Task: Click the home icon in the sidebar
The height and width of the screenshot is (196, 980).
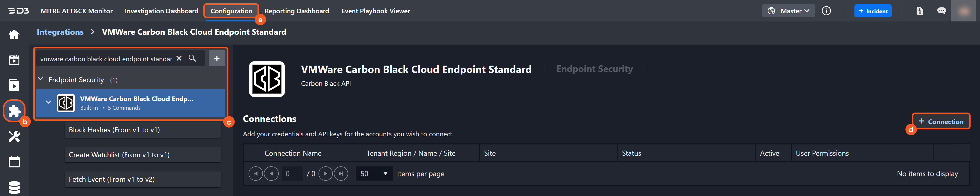Action: point(14,35)
